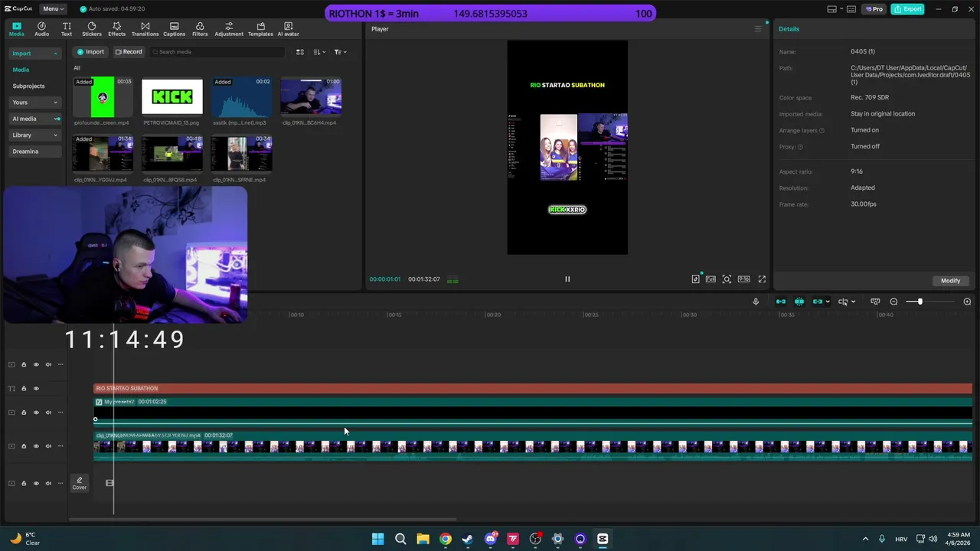Open the Adjustment panel icon
The image size is (980, 551).
229,29
